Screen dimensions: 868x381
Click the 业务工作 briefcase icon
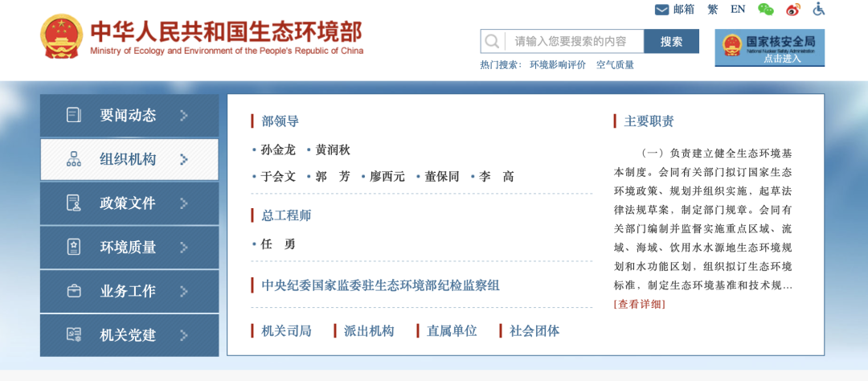click(74, 291)
